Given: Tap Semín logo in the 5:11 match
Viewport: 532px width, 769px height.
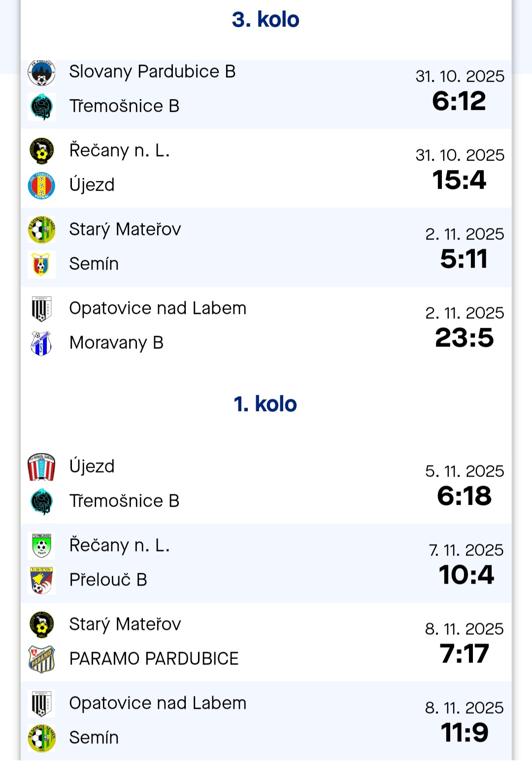Looking at the screenshot, I should [x=41, y=264].
